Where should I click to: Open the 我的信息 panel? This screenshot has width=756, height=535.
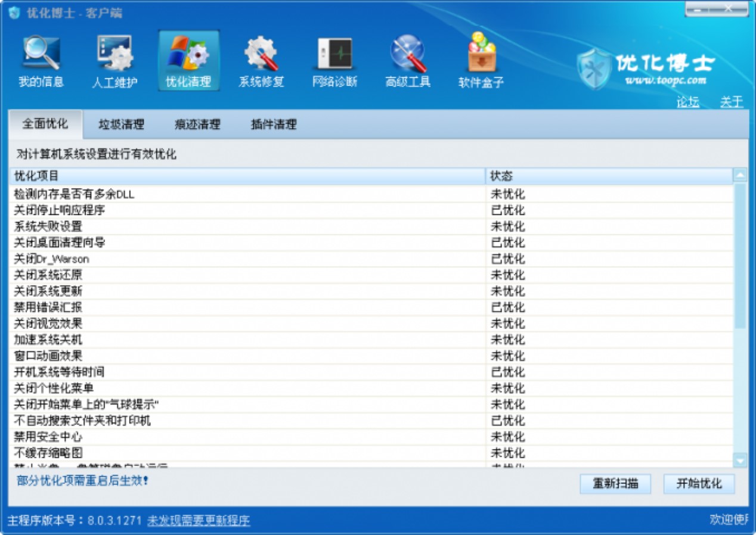click(x=41, y=58)
